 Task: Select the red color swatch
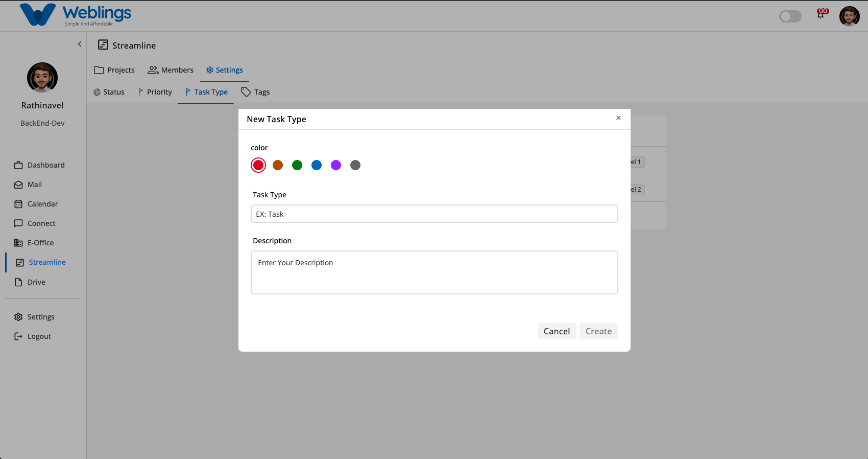pos(258,165)
